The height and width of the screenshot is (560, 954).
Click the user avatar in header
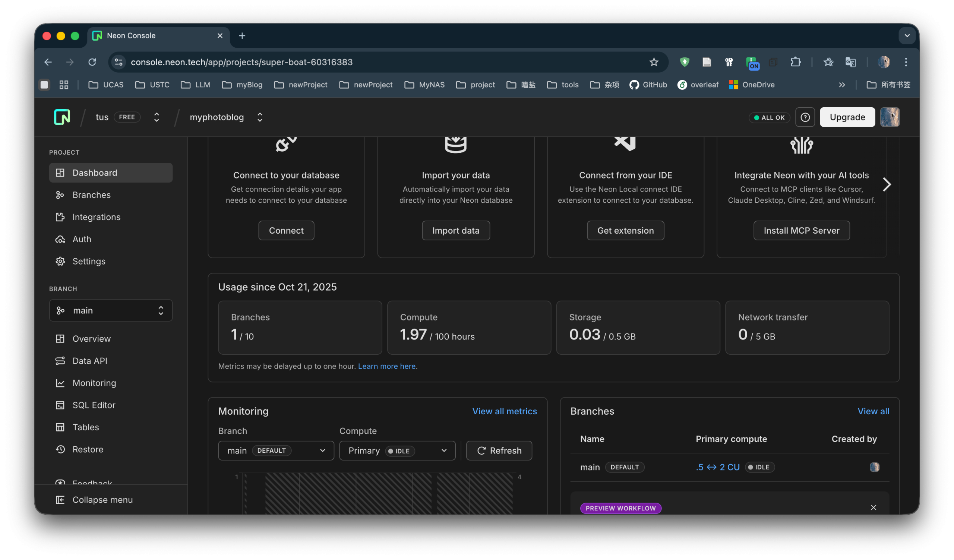pyautogui.click(x=889, y=117)
